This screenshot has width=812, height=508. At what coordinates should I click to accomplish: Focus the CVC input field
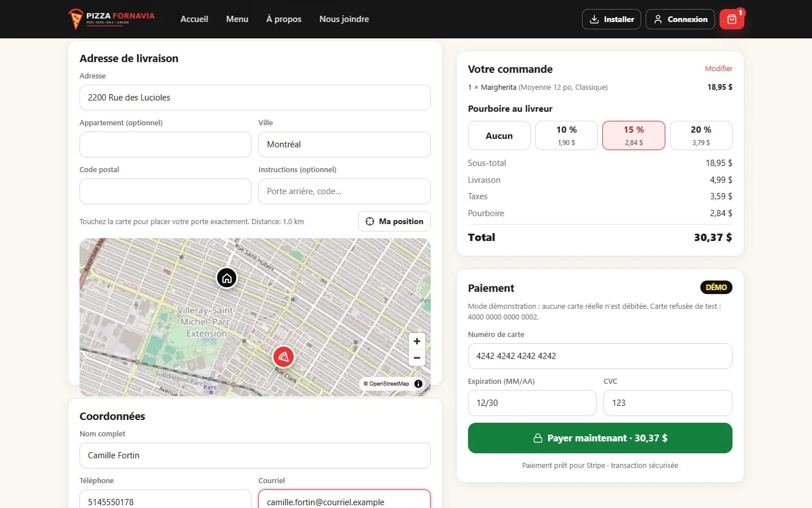(x=668, y=403)
